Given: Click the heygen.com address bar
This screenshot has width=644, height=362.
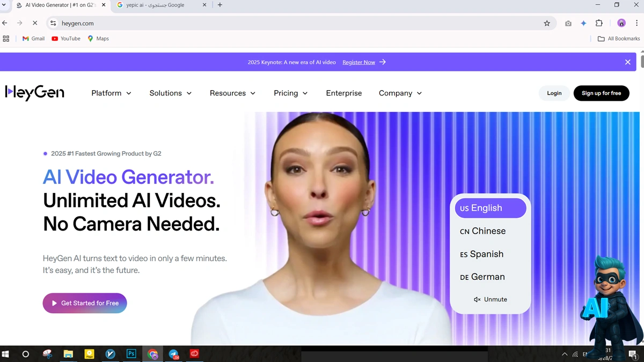Looking at the screenshot, I should point(301,23).
